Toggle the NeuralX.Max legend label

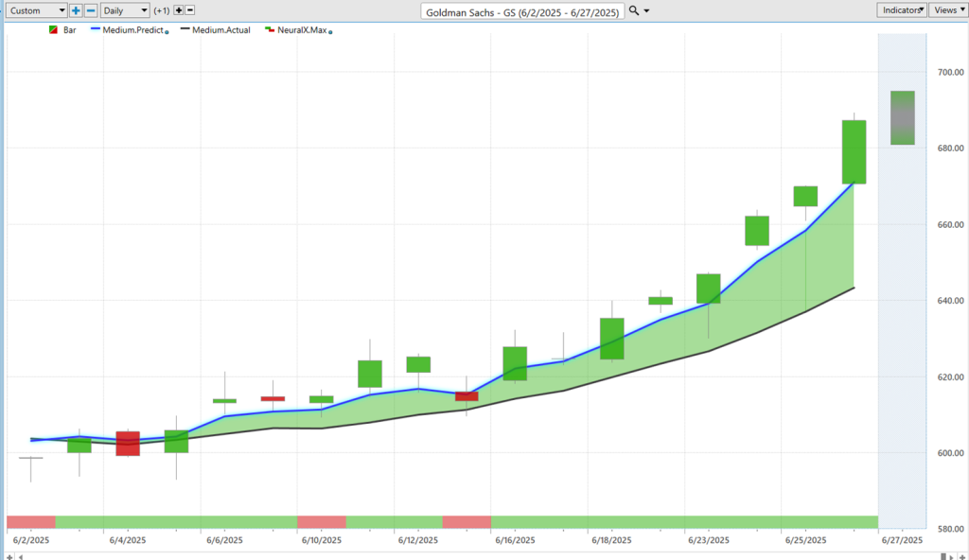(301, 30)
